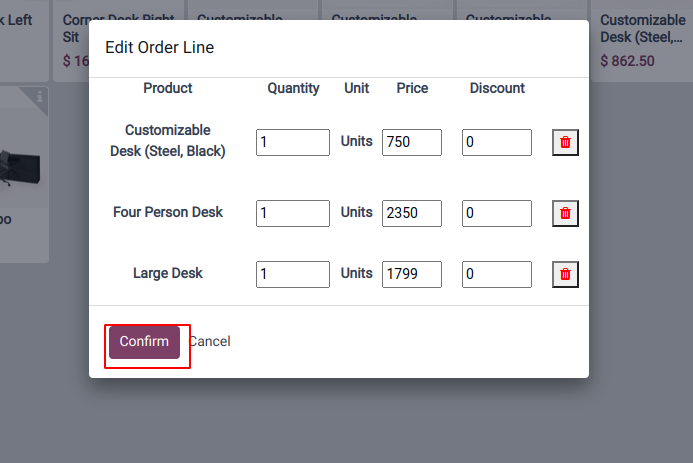Focus discount field for Four Person Desk
693x463 pixels.
(496, 213)
